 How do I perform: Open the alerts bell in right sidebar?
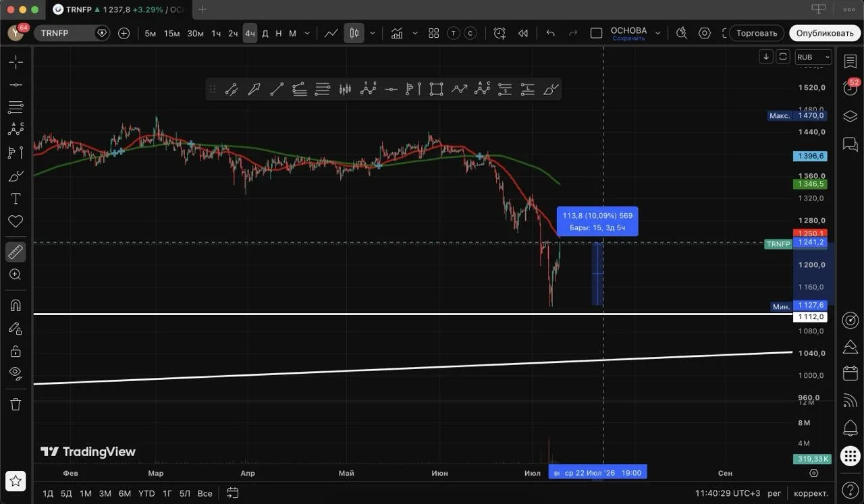click(850, 428)
